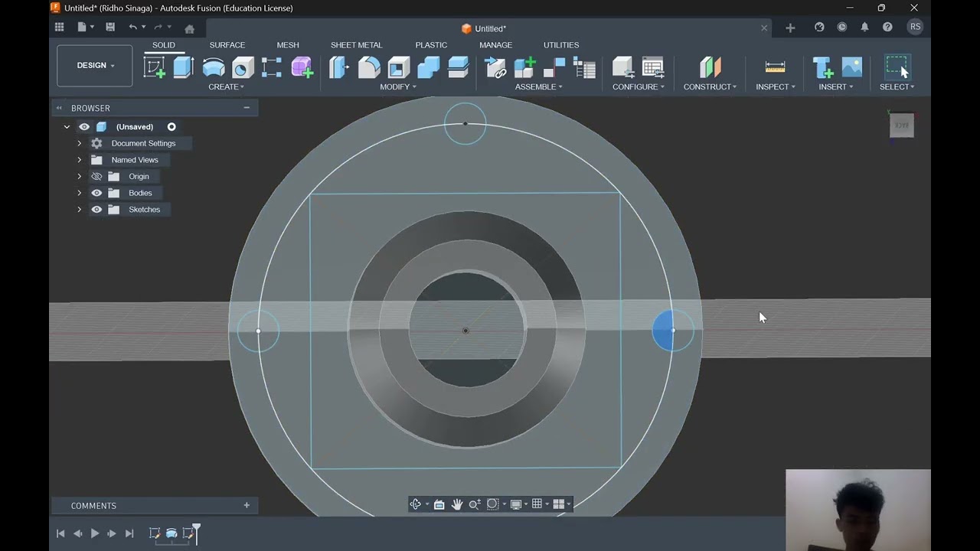Select the Insert Canvas image tool
The height and width of the screenshot is (551, 980).
pos(852,67)
